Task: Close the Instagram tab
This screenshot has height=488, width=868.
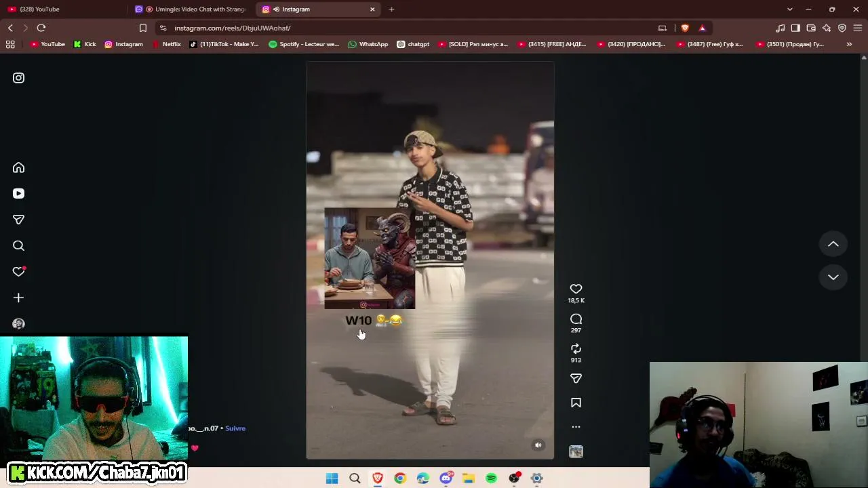Action: [372, 9]
